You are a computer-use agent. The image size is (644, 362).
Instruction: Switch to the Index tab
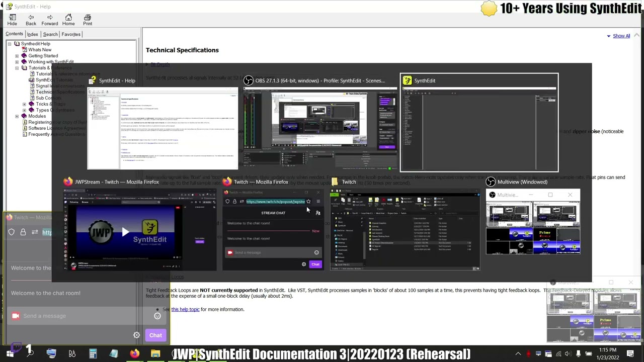32,34
